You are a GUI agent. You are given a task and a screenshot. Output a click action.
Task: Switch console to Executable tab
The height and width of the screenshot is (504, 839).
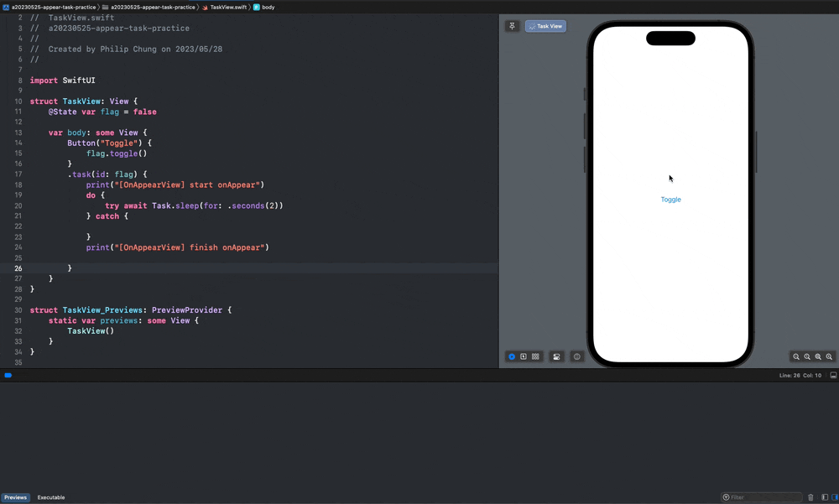click(x=51, y=497)
